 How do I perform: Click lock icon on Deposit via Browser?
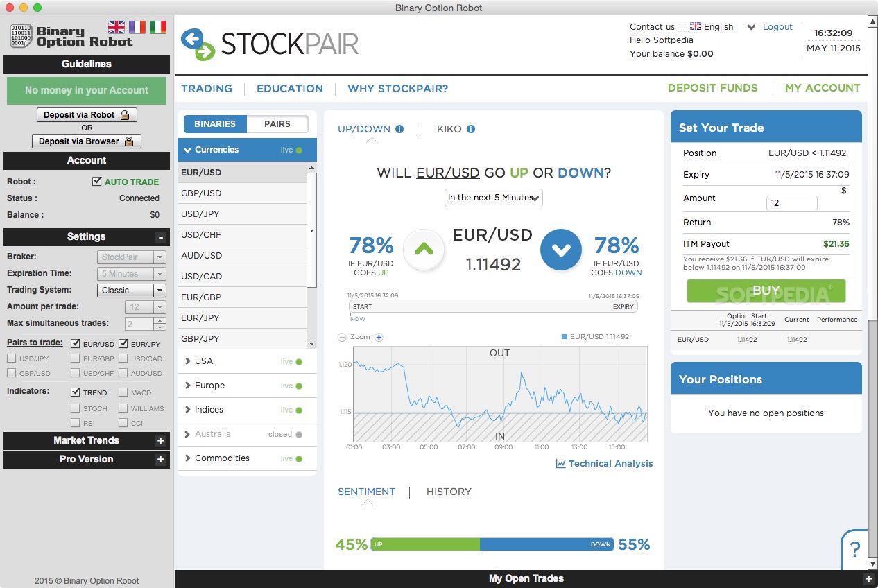point(129,141)
